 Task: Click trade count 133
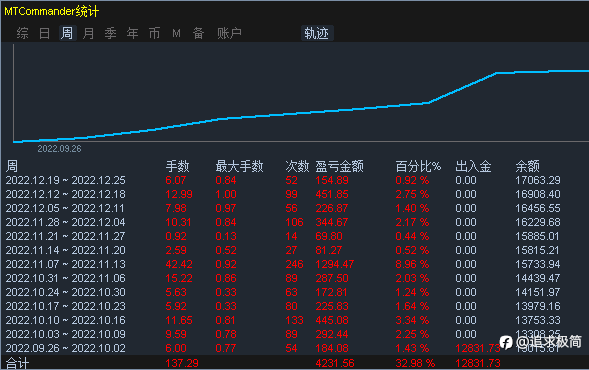point(294,320)
